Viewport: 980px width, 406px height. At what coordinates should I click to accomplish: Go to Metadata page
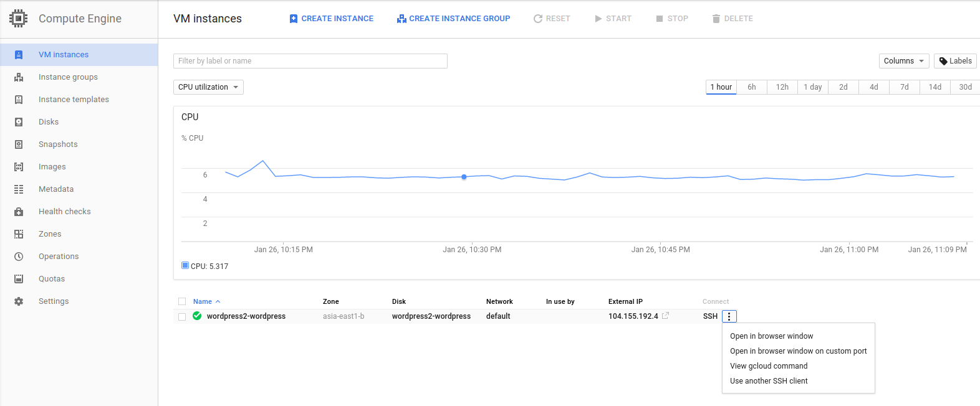coord(56,189)
